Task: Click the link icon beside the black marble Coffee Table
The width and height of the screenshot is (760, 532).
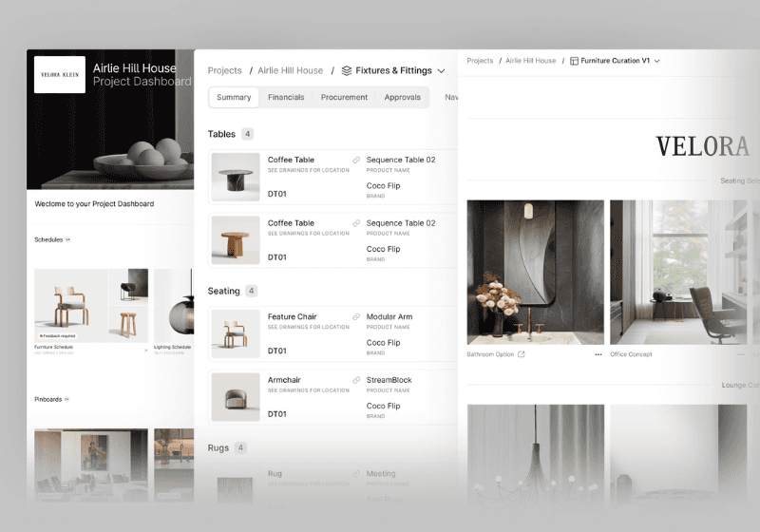Action: 356,160
